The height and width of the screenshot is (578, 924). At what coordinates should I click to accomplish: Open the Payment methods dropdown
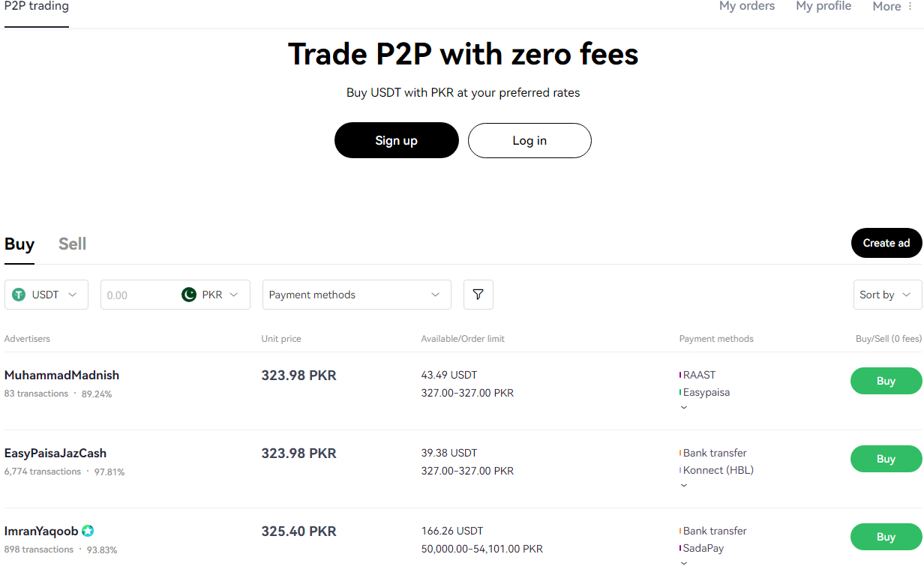(x=357, y=295)
